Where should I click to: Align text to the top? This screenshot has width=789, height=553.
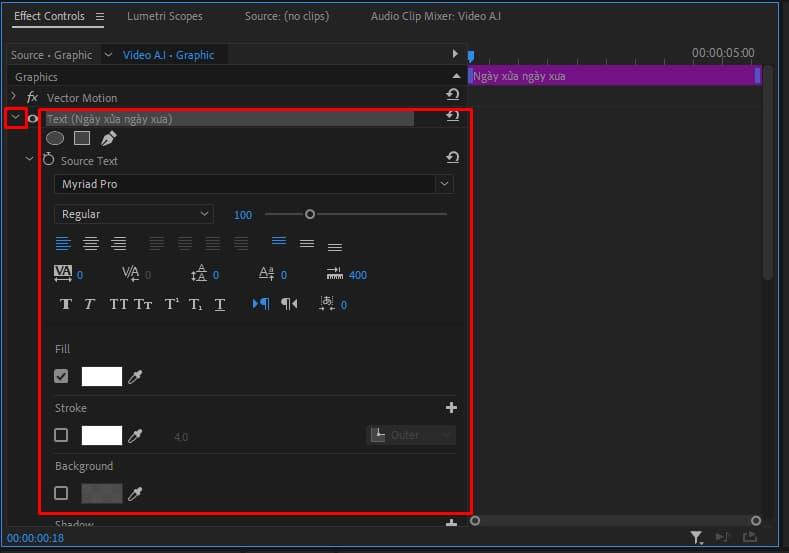tap(279, 241)
